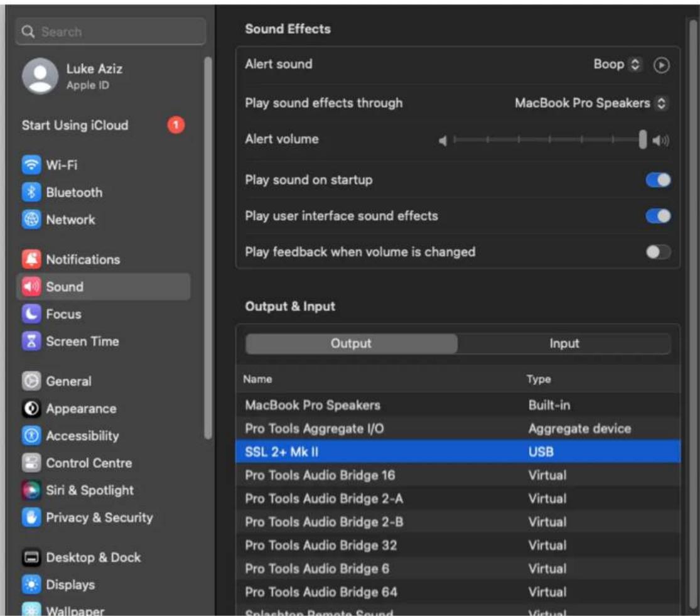The image size is (700, 616).
Task: Select SSL 2+ Mk II output
Action: 458,451
